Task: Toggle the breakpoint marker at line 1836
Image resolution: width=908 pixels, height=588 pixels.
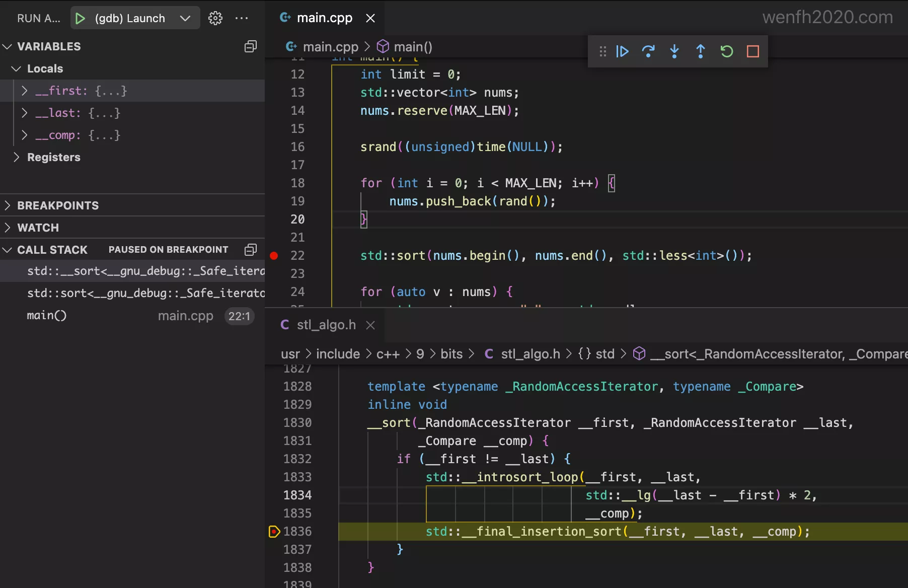Action: 274,532
